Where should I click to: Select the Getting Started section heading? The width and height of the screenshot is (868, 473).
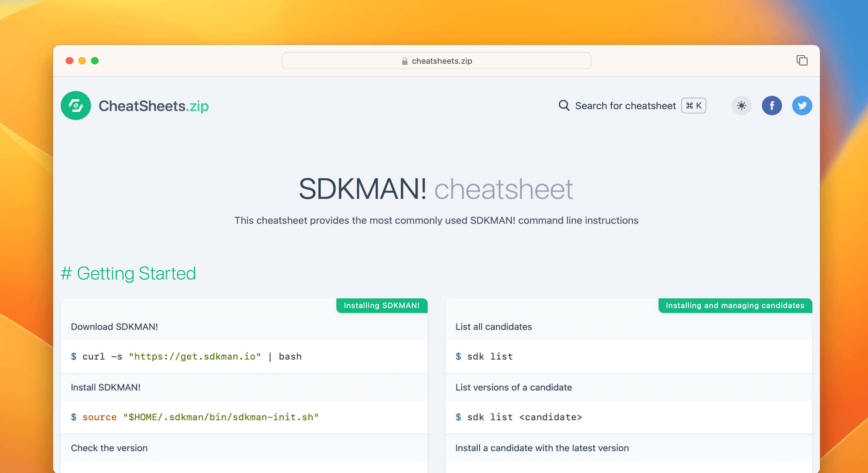coord(129,273)
